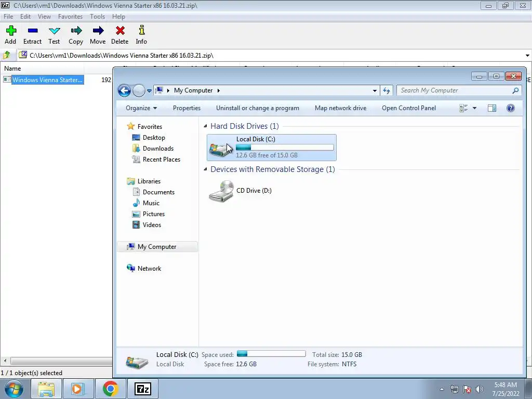This screenshot has width=532, height=399.
Task: Click the Copy icon in 7-Zip toolbar
Action: tap(76, 31)
